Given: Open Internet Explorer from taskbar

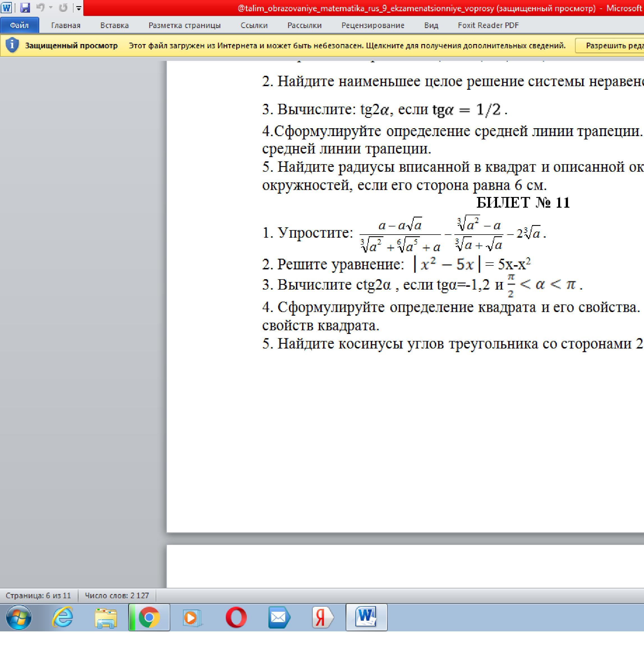Looking at the screenshot, I should tap(63, 617).
